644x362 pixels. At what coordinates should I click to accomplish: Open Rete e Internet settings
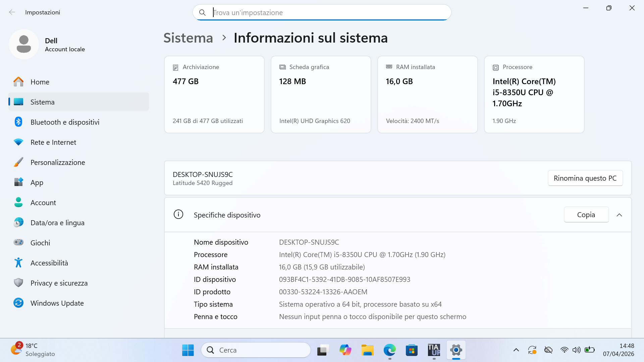[x=53, y=142]
